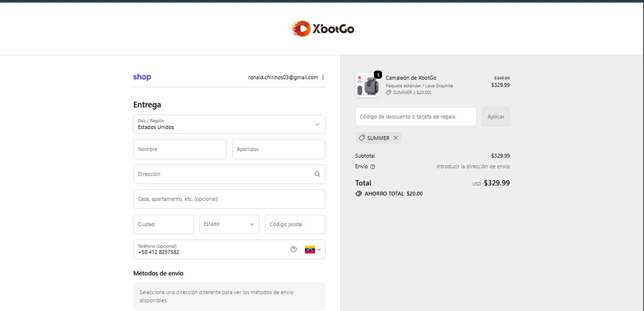The height and width of the screenshot is (311, 644).
Task: Click the shipping methods notice box
Action: [x=229, y=296]
